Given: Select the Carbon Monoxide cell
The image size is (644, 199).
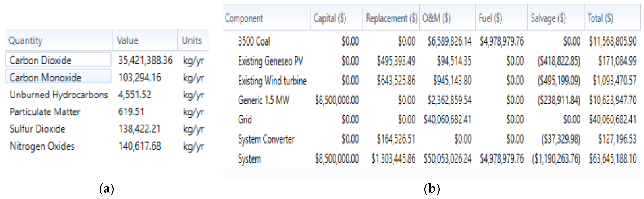Looking at the screenshot, I should [x=45, y=77].
